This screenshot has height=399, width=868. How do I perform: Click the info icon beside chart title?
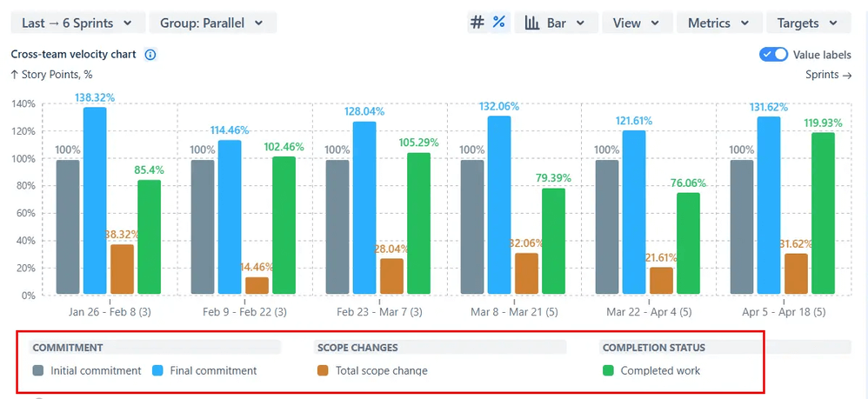150,55
